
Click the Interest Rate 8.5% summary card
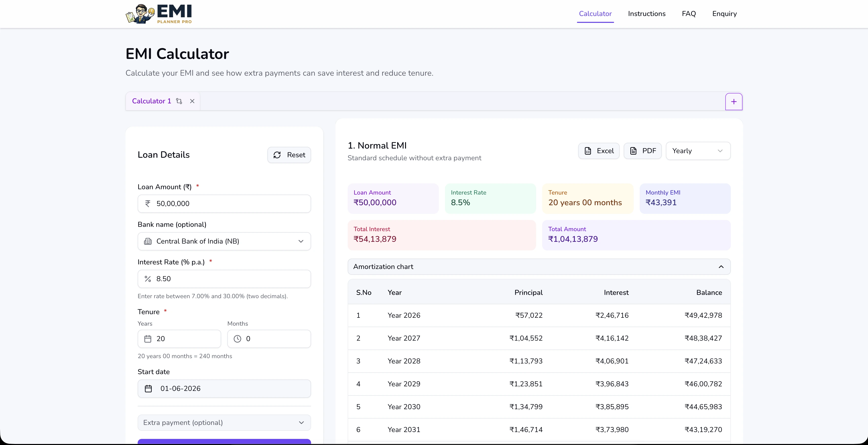(x=490, y=199)
